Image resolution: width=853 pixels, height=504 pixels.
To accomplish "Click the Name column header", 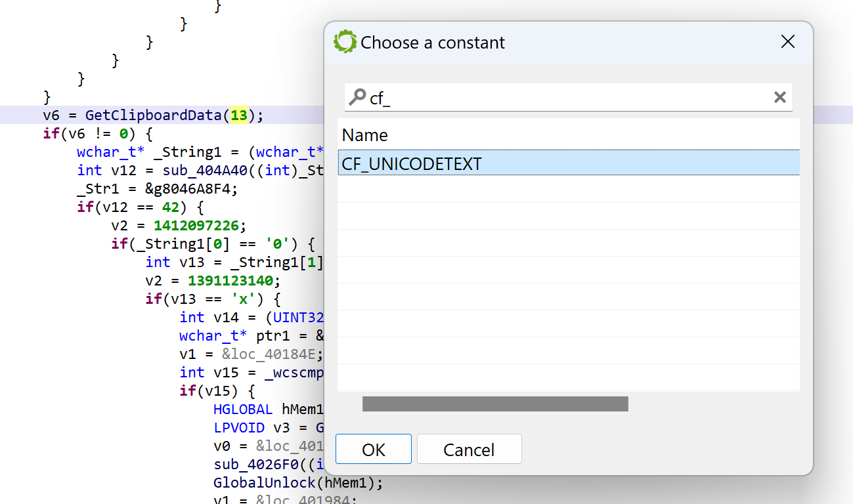I will click(365, 135).
